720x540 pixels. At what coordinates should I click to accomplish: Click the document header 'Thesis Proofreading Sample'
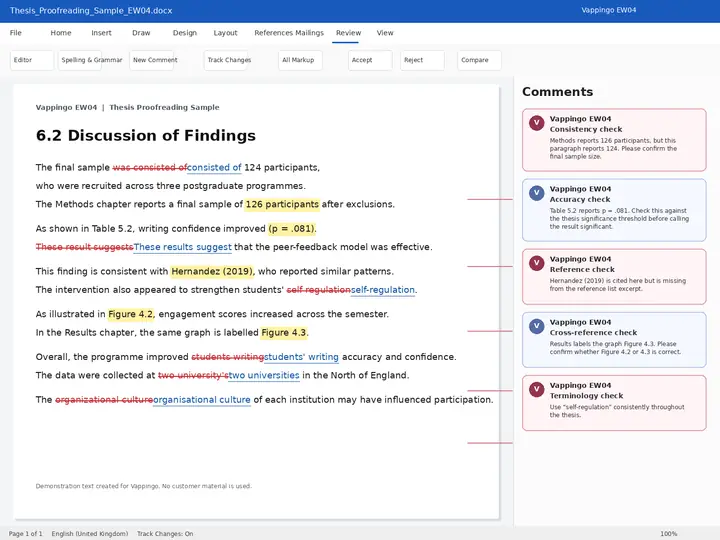point(164,107)
